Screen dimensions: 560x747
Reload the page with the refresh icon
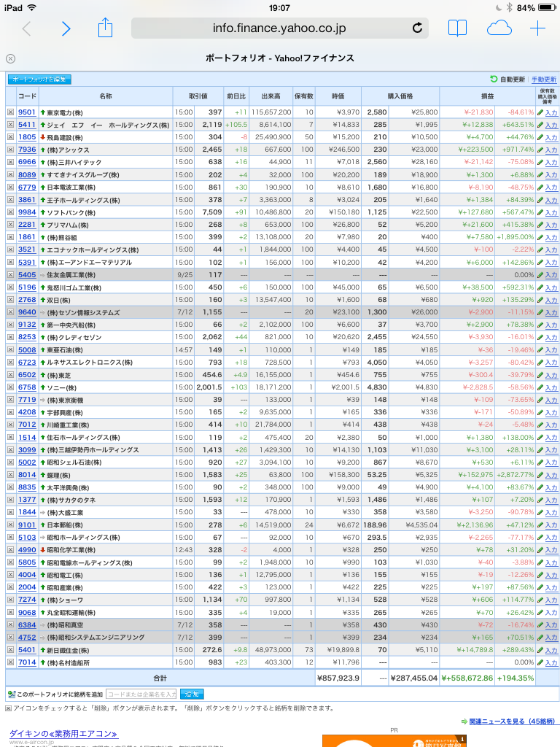click(x=417, y=28)
